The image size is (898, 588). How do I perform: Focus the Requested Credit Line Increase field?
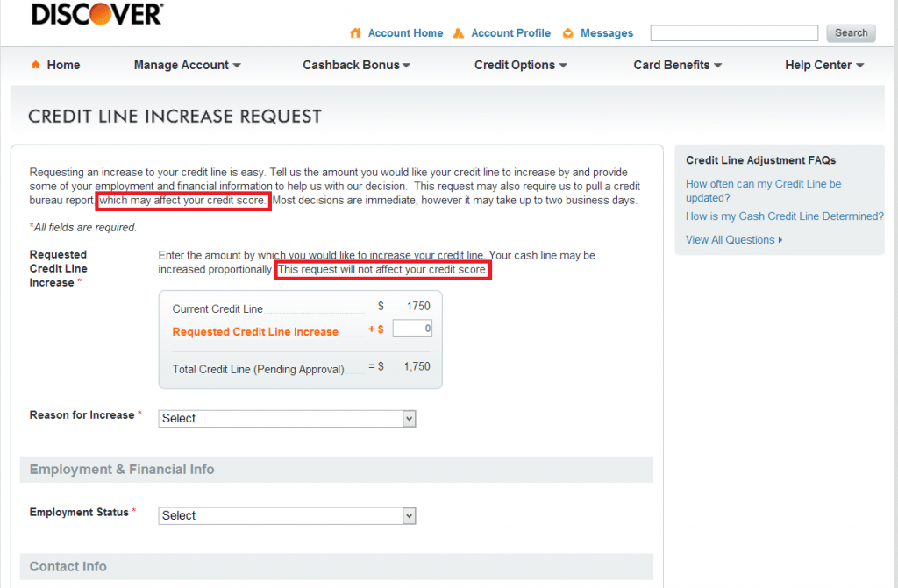click(x=412, y=329)
